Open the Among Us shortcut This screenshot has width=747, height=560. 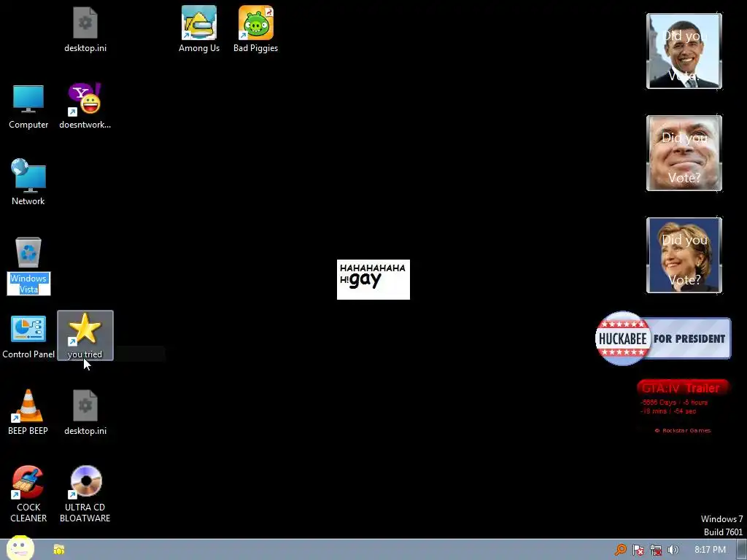199,28
